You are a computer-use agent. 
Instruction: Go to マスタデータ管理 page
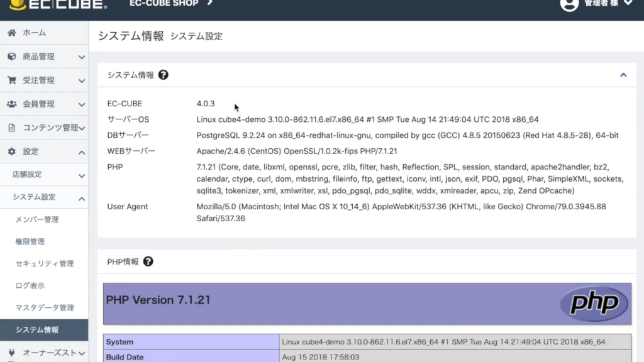(x=45, y=307)
